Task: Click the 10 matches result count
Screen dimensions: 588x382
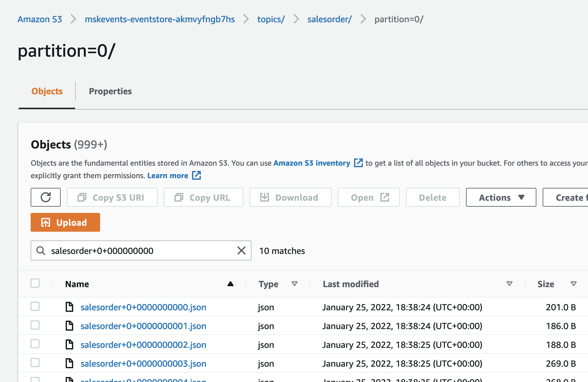Action: (x=282, y=251)
